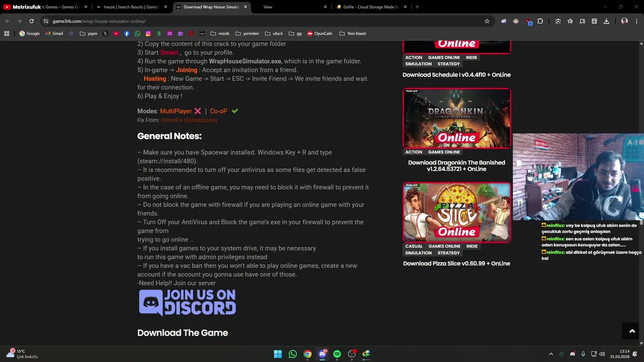Click the GAMES ONLINE tag under Dragonkin

444,152
